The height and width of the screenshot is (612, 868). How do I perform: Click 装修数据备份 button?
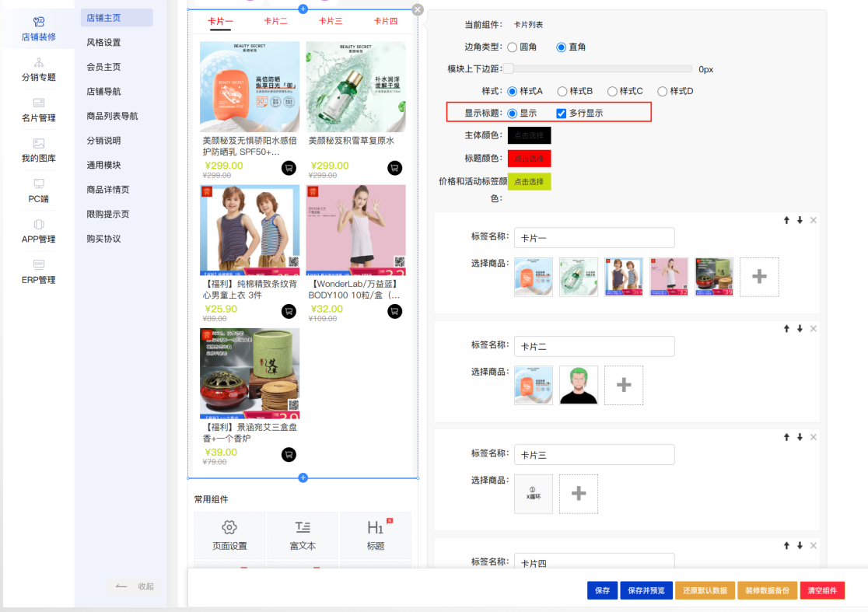point(767,590)
